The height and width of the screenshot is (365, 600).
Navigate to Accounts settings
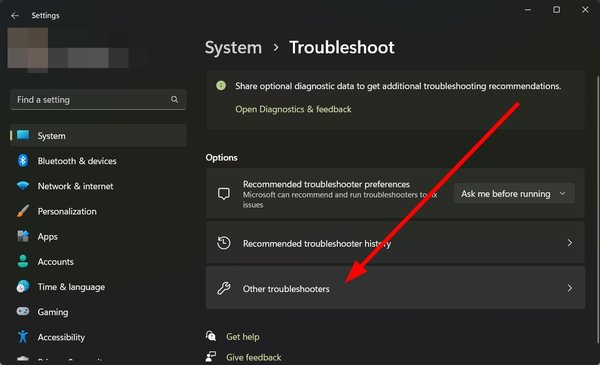pyautogui.click(x=98, y=262)
